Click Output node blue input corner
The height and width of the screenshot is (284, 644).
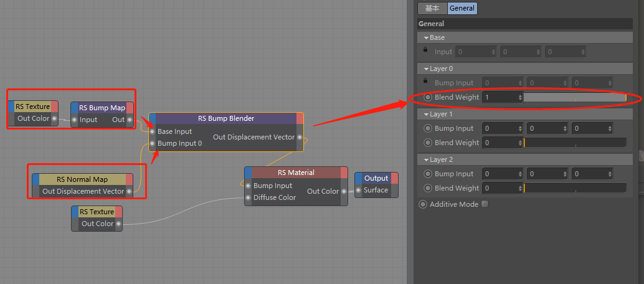pyautogui.click(x=359, y=178)
